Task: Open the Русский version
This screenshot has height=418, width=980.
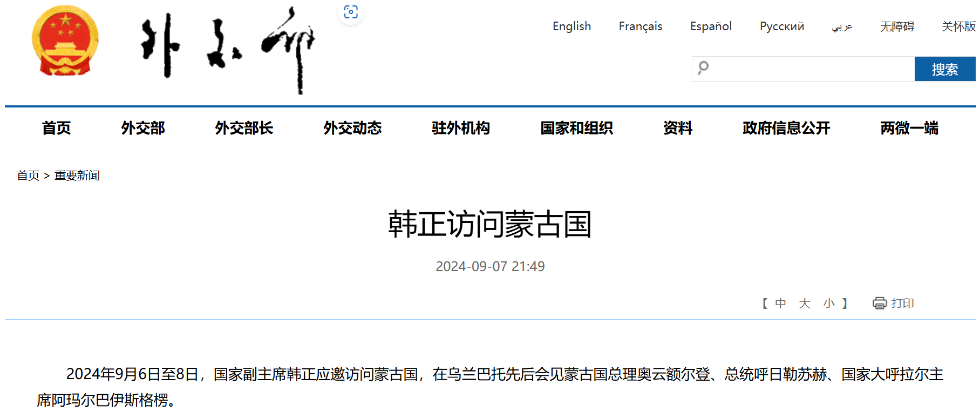Action: tap(781, 26)
